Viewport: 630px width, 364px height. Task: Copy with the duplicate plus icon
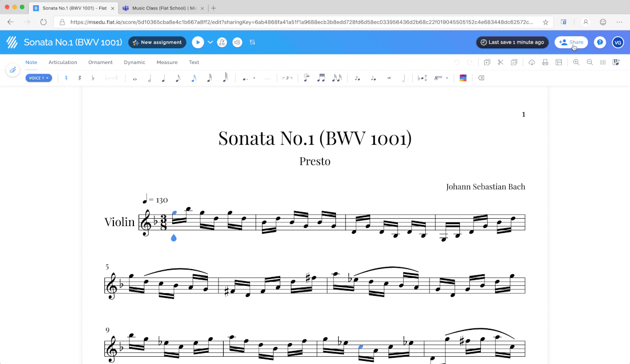[487, 62]
